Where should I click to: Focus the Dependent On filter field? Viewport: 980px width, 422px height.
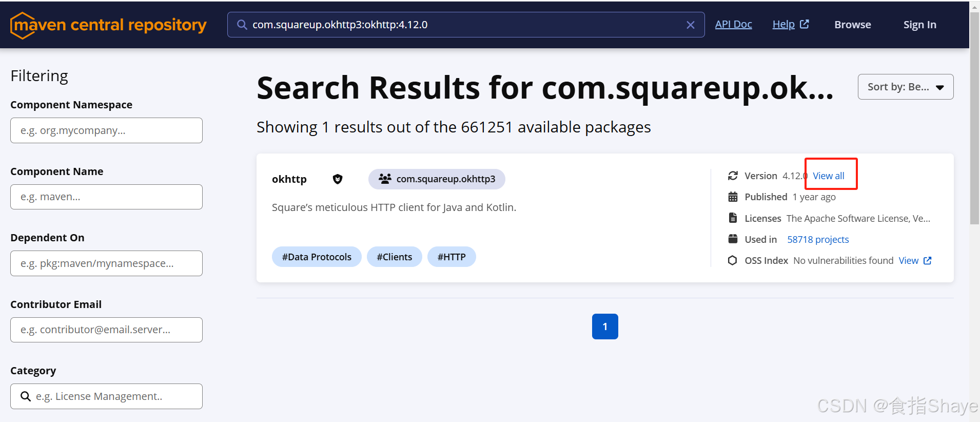point(106,263)
